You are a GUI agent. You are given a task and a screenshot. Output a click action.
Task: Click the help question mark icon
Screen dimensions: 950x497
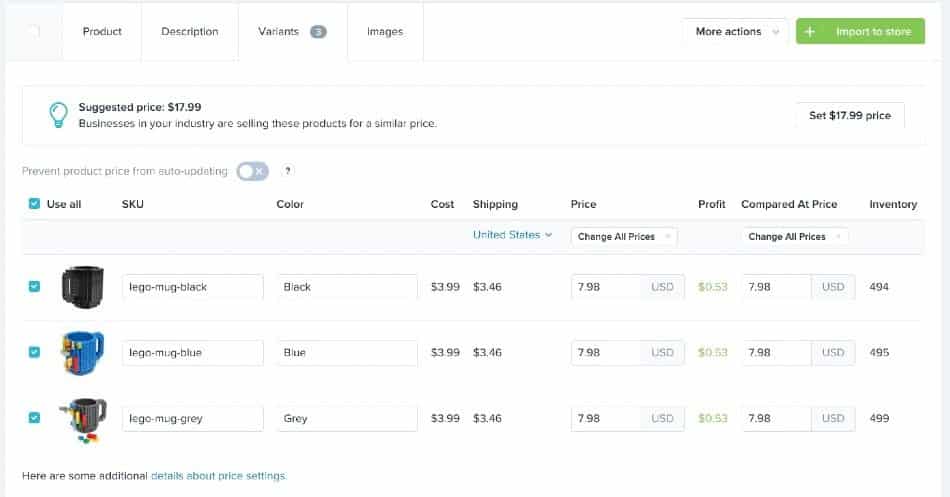click(288, 171)
